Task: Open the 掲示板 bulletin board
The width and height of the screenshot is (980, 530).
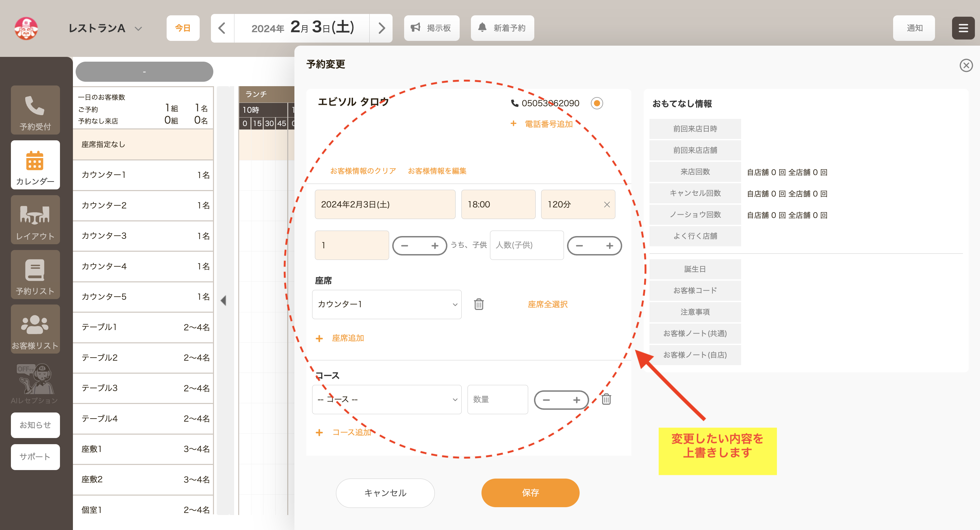Action: point(431,28)
